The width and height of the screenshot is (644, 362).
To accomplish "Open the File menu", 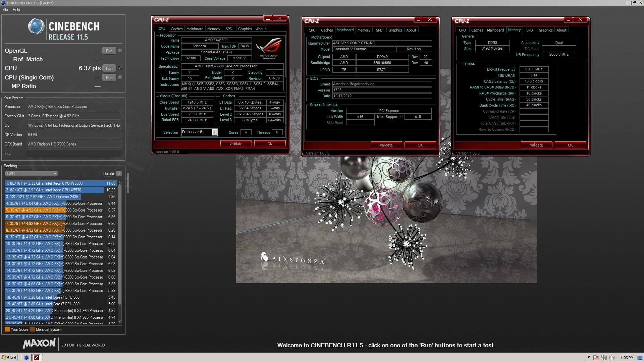I will pyautogui.click(x=5, y=10).
